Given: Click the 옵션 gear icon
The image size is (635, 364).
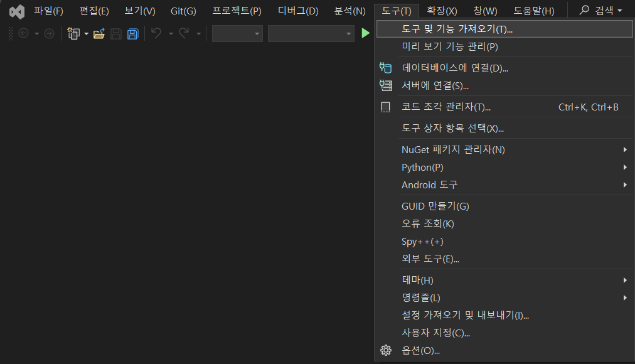Looking at the screenshot, I should point(386,350).
